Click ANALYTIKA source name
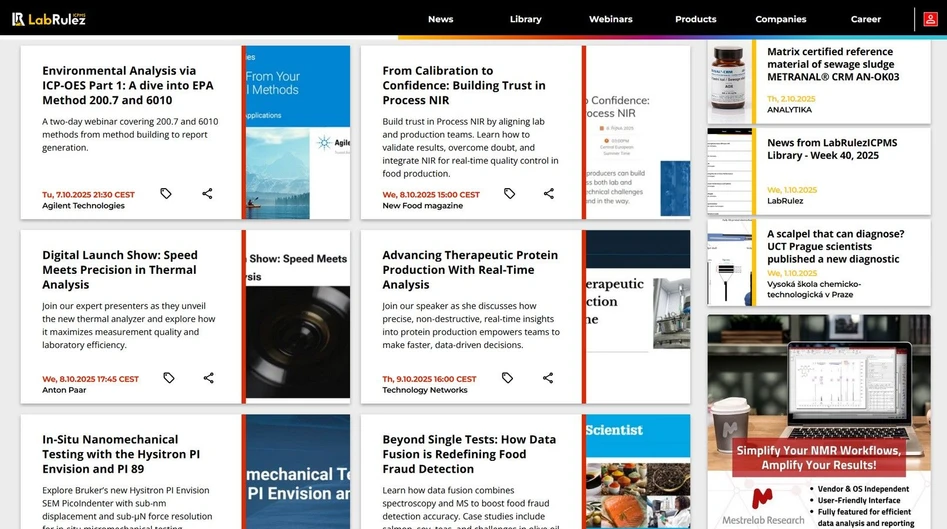The image size is (947, 529). pyautogui.click(x=789, y=109)
